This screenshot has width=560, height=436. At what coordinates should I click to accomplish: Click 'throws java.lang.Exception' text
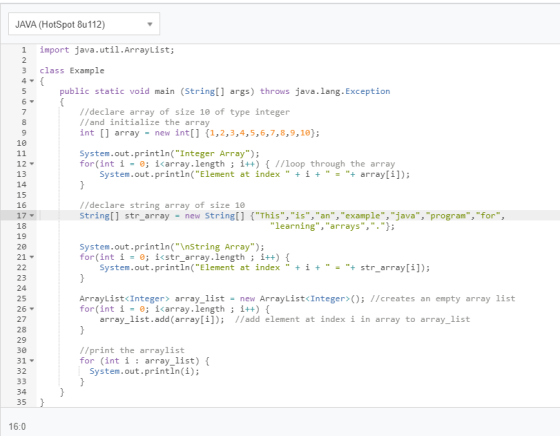(x=325, y=91)
